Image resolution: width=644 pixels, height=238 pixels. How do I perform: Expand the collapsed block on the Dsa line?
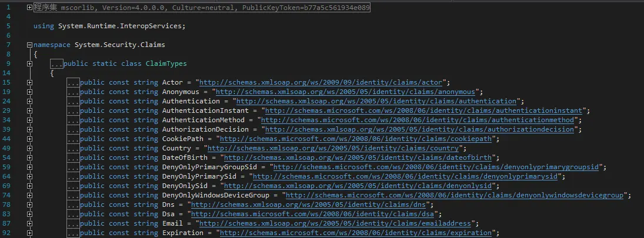point(29,214)
